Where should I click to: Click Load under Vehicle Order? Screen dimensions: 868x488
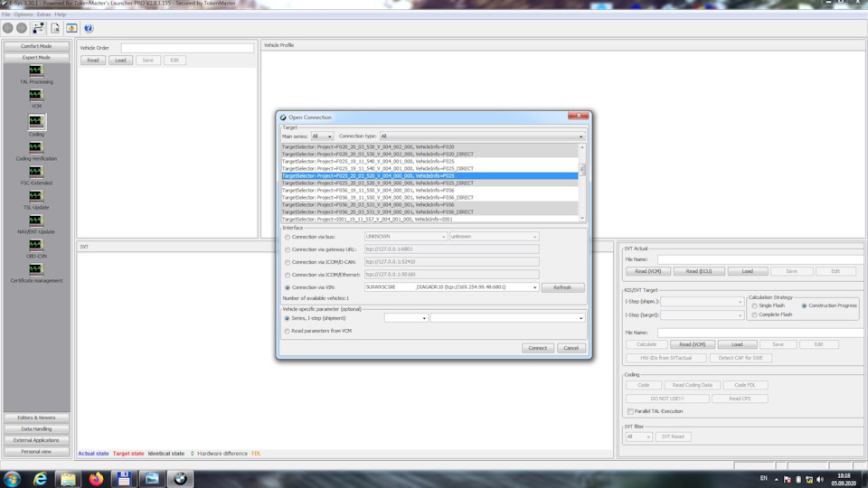click(x=120, y=61)
